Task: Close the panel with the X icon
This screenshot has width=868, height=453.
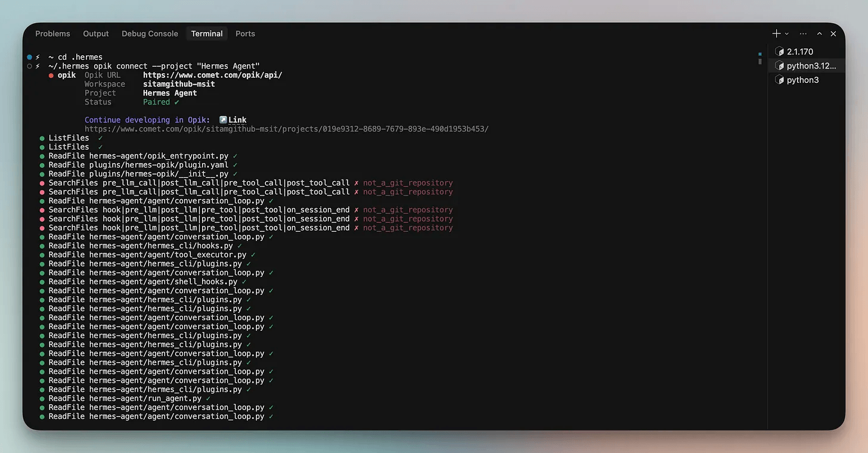Action: pyautogui.click(x=833, y=33)
